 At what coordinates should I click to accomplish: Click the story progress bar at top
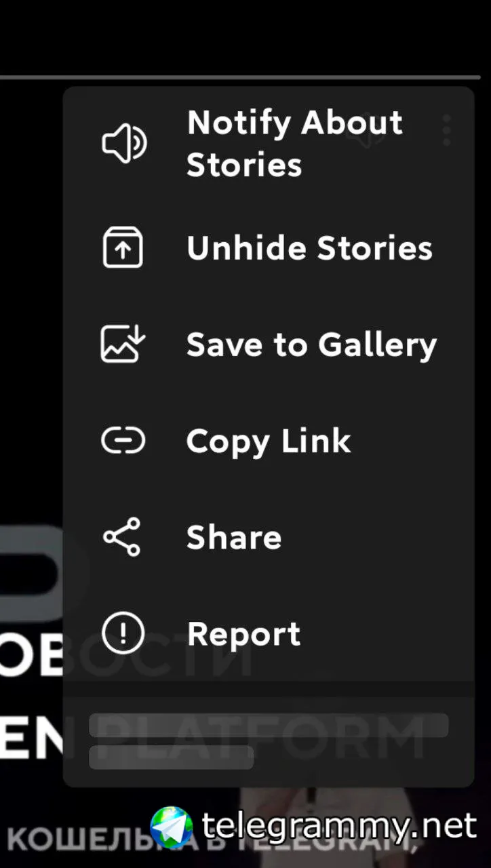[x=240, y=78]
